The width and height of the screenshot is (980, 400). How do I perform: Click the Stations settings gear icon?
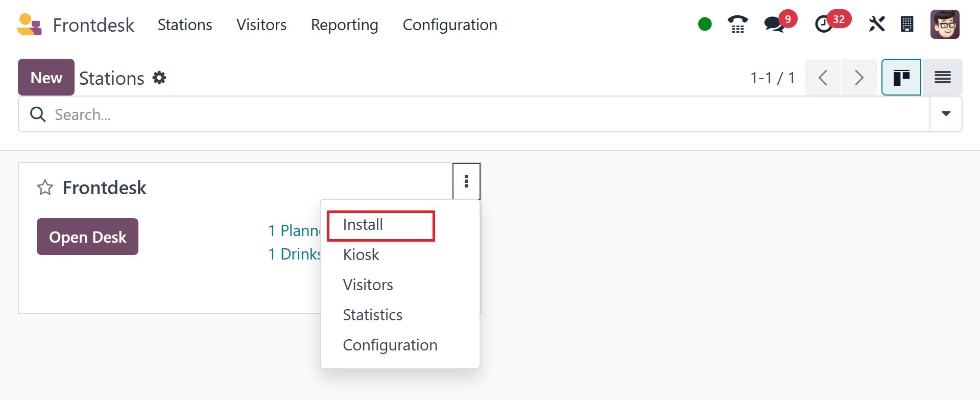coord(159,78)
